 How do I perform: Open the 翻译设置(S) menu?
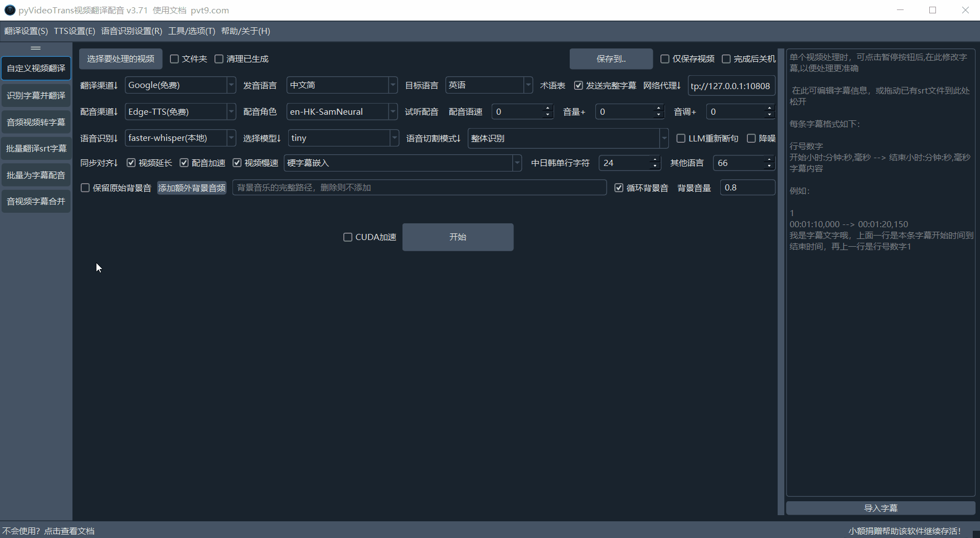click(x=26, y=31)
